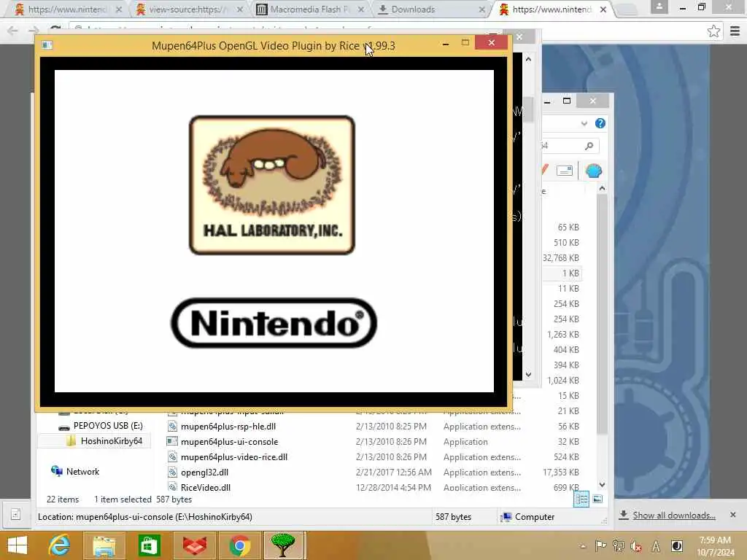
Task: Select mupen64plus-ui-console application
Action: [229, 441]
